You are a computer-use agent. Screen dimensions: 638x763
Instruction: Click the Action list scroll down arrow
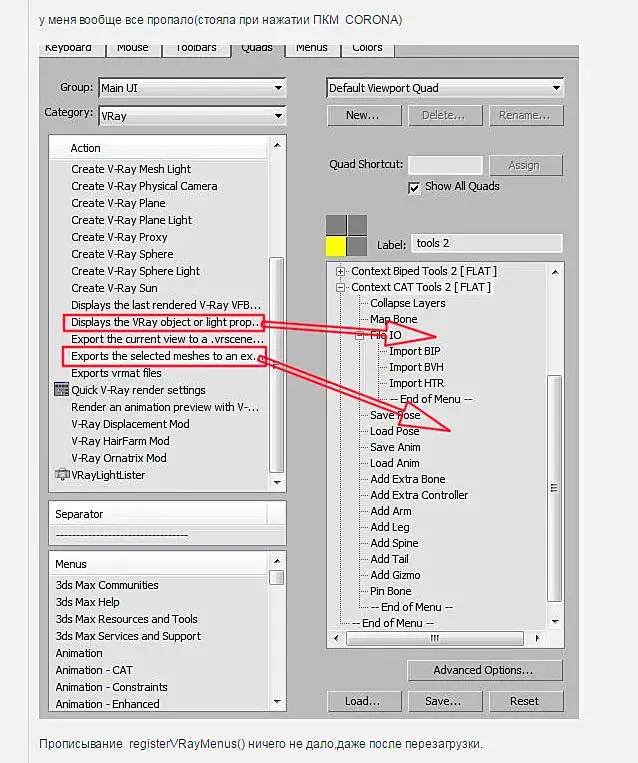pos(277,483)
